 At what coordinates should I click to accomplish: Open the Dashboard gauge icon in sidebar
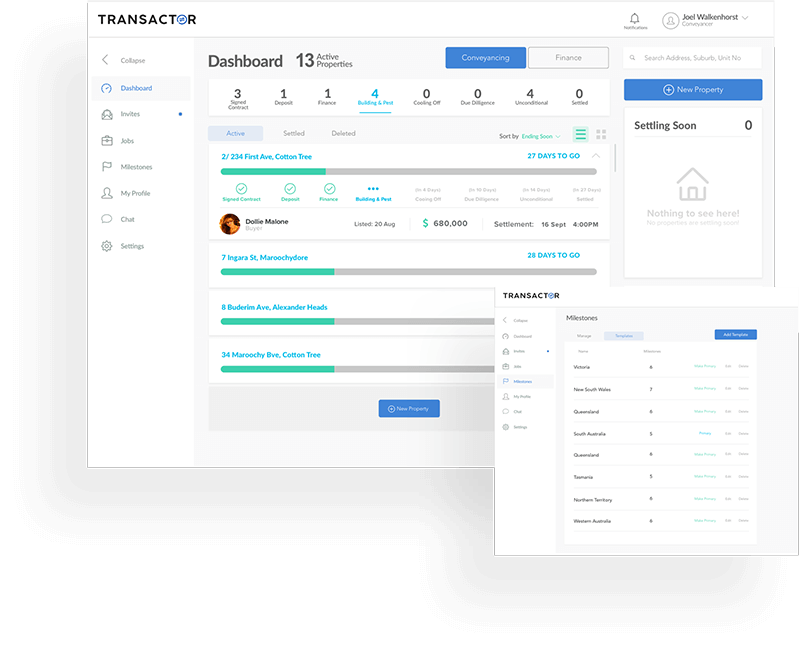pos(107,88)
